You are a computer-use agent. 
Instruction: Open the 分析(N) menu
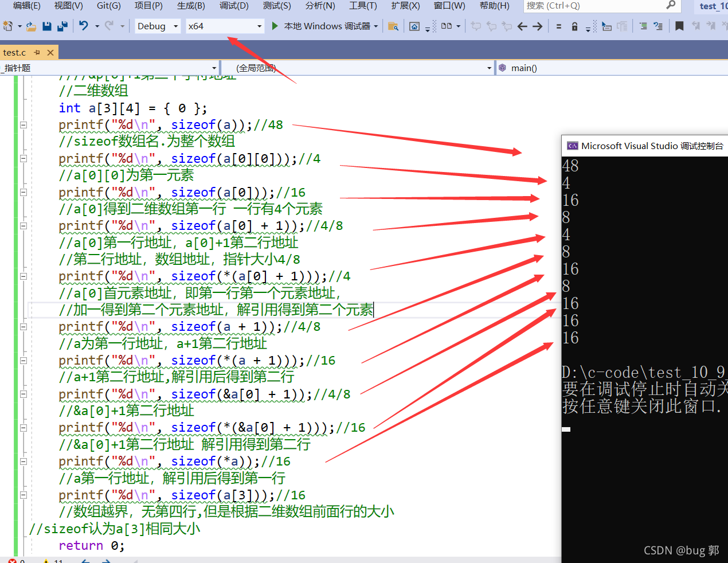click(320, 6)
